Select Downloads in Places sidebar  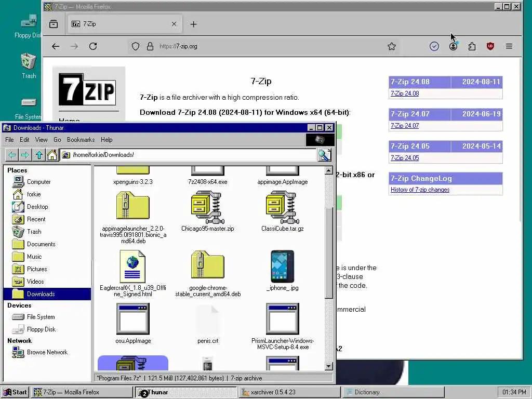tap(47, 294)
